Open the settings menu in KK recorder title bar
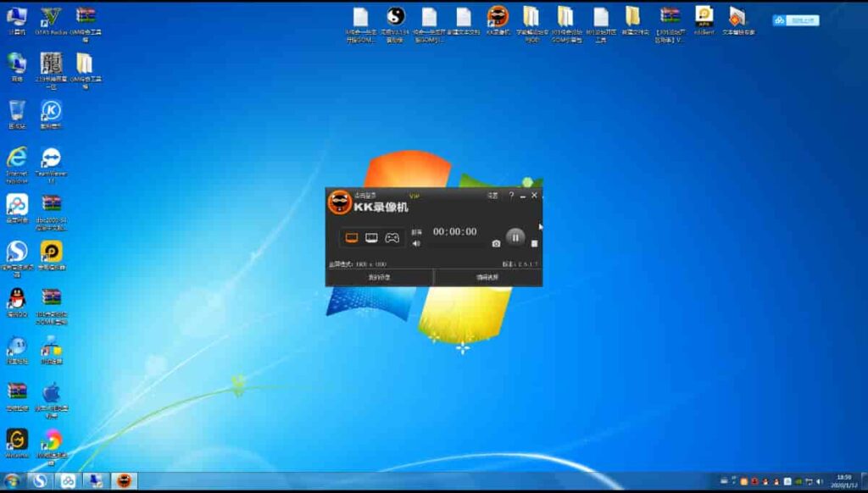Image resolution: width=868 pixels, height=493 pixels. (x=492, y=196)
